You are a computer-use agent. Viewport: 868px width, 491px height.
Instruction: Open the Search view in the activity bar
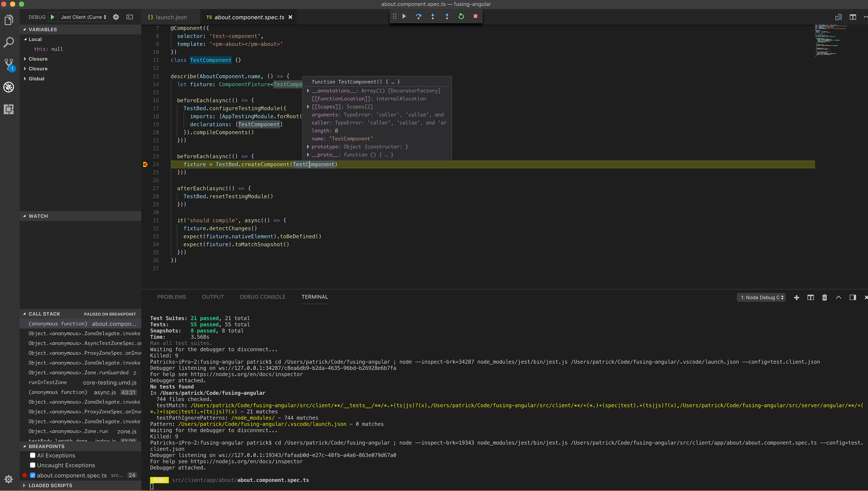(x=8, y=42)
